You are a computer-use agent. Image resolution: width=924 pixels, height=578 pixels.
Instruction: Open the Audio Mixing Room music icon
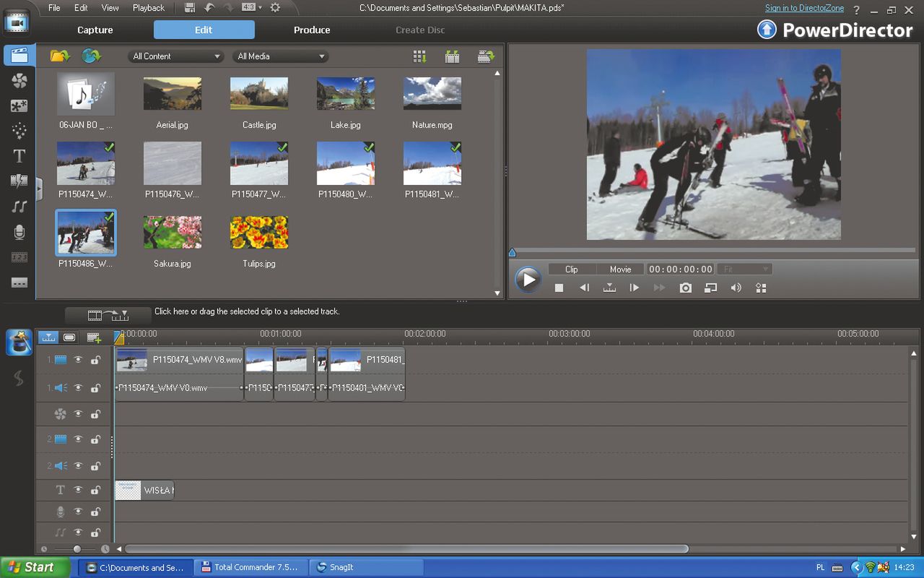[x=19, y=207]
